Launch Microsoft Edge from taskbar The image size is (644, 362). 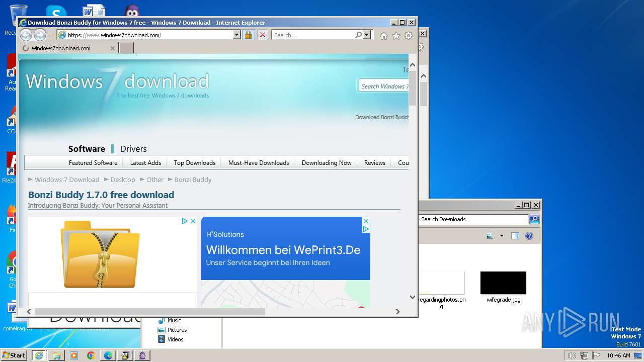coord(108,355)
